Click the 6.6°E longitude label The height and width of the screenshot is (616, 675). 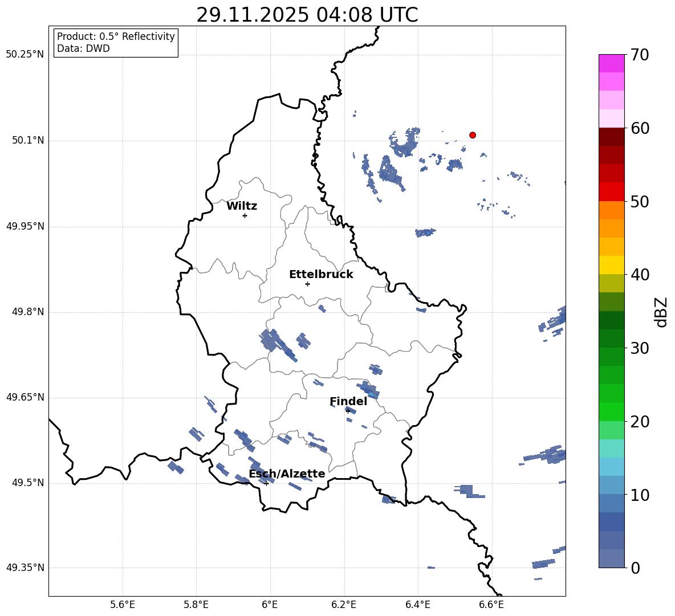[x=491, y=605]
